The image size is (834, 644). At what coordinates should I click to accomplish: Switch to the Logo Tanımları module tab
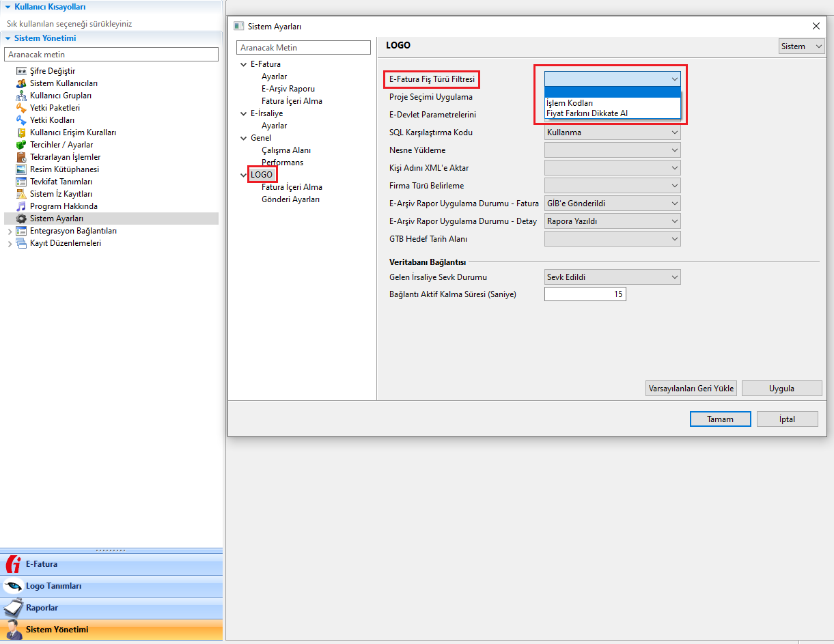tap(111, 586)
